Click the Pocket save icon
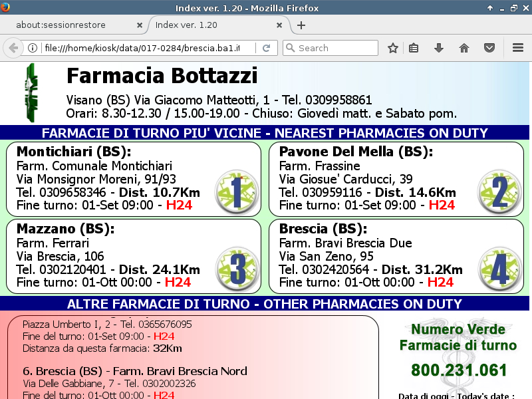 click(x=489, y=48)
